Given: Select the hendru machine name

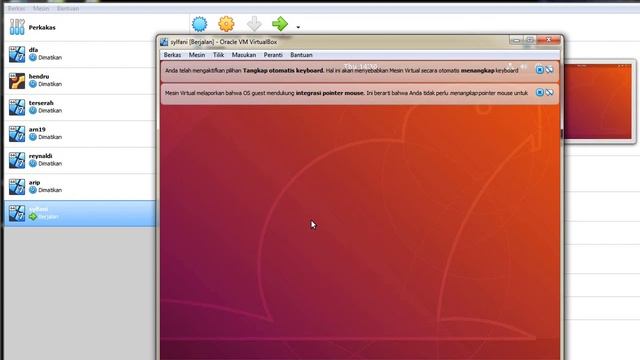Looking at the screenshot, I should click(39, 76).
